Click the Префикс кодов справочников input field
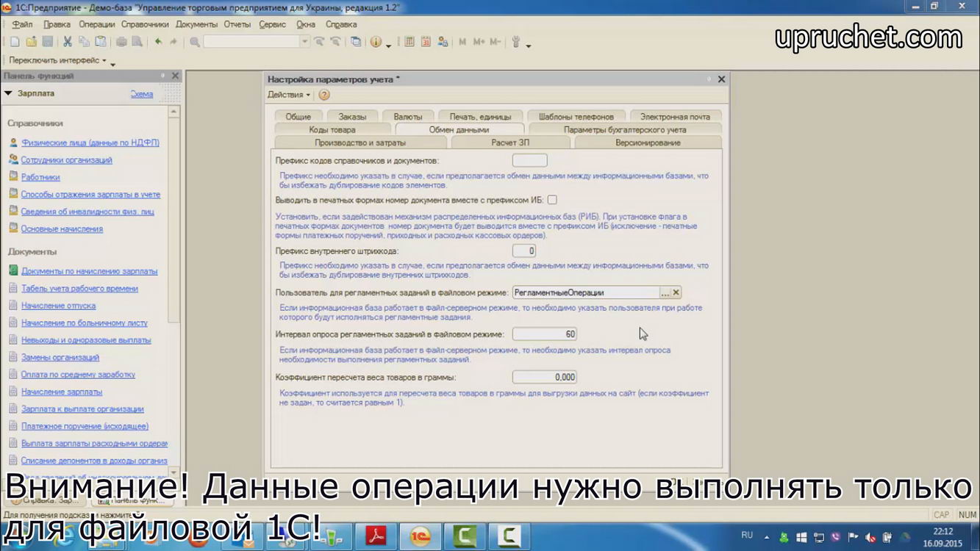Screen dimensions: 980x551 (x=529, y=160)
